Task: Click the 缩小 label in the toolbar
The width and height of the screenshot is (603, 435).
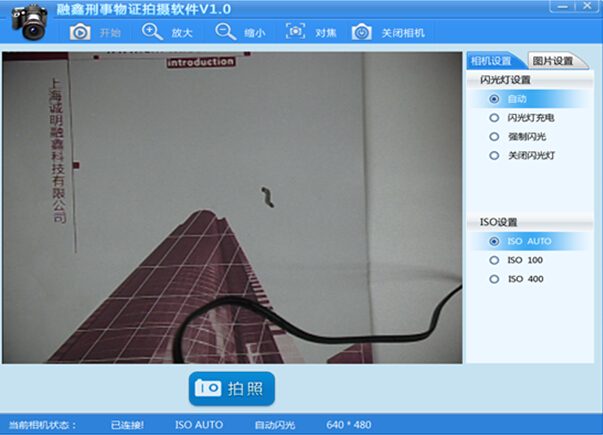Action: [x=255, y=33]
